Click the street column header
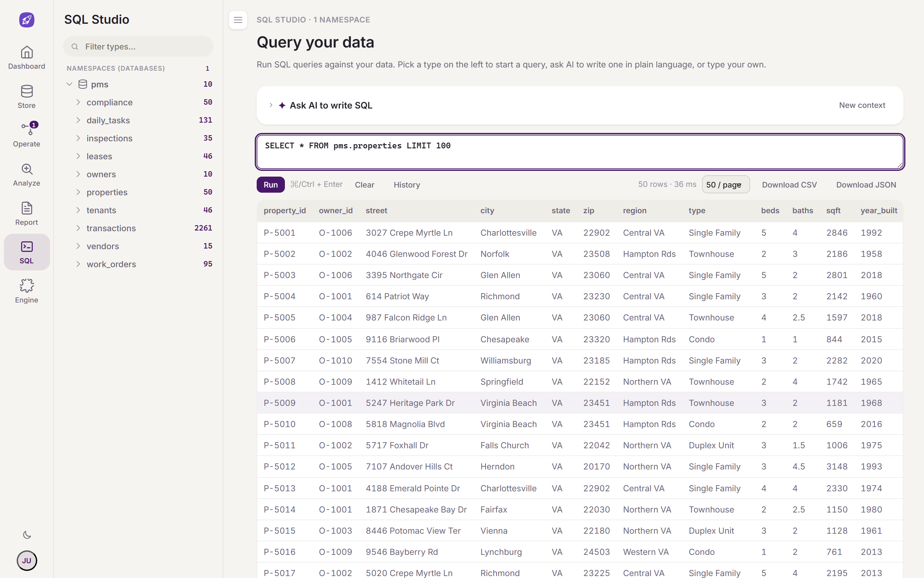Viewport: 924px width, 578px height. tap(376, 211)
